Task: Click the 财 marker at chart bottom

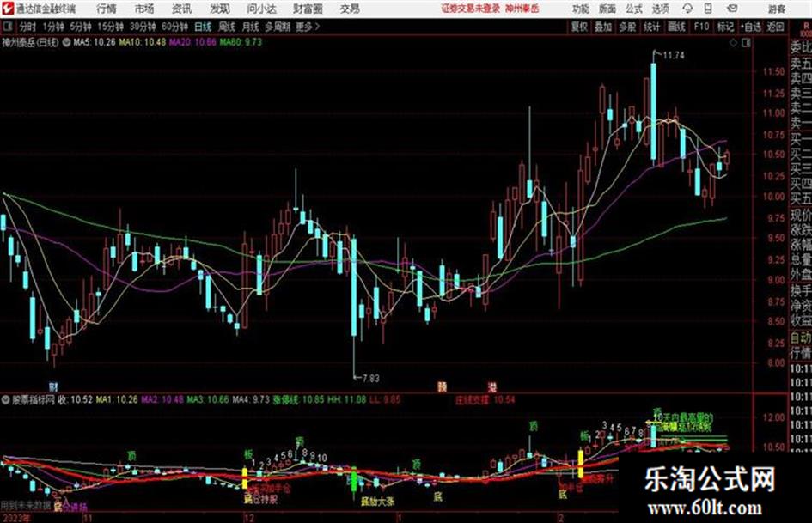Action: pyautogui.click(x=53, y=386)
